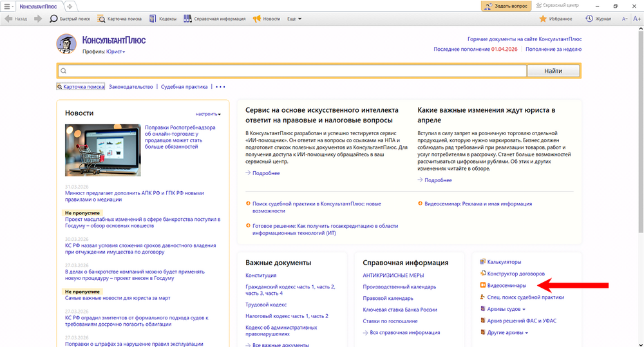
Task: Open Калькуляторы tool
Action: click(504, 262)
